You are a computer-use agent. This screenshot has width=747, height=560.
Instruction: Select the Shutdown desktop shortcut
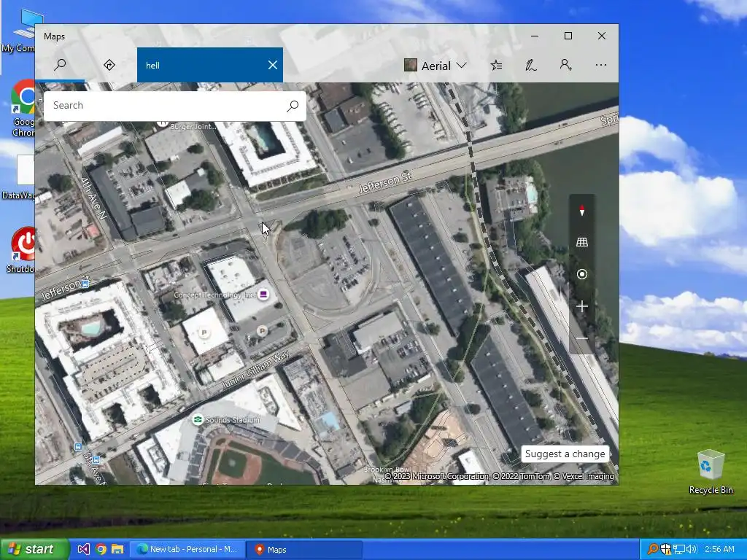[20, 250]
